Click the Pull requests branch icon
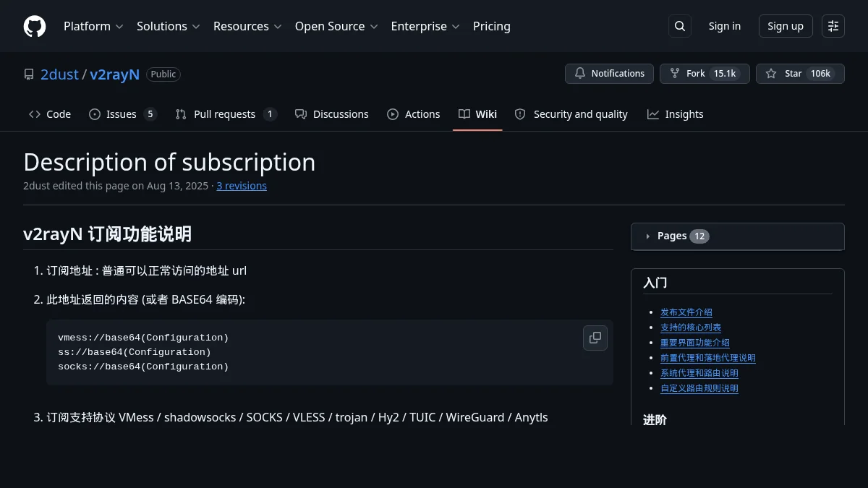 point(181,114)
